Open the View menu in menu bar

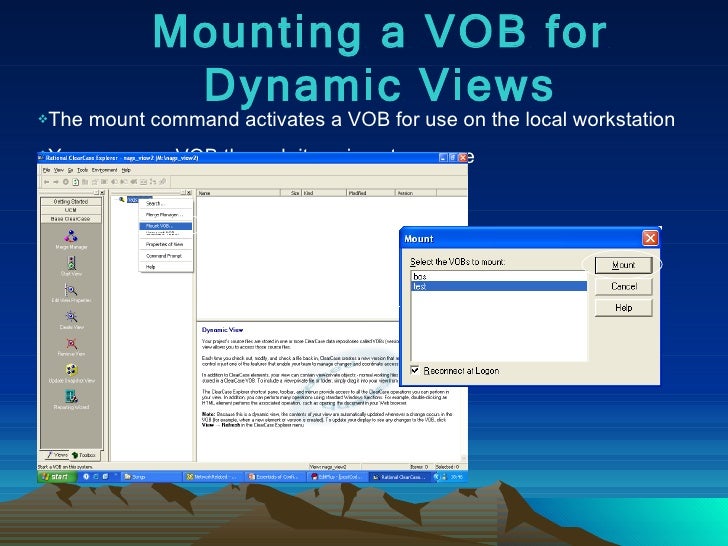pos(59,170)
